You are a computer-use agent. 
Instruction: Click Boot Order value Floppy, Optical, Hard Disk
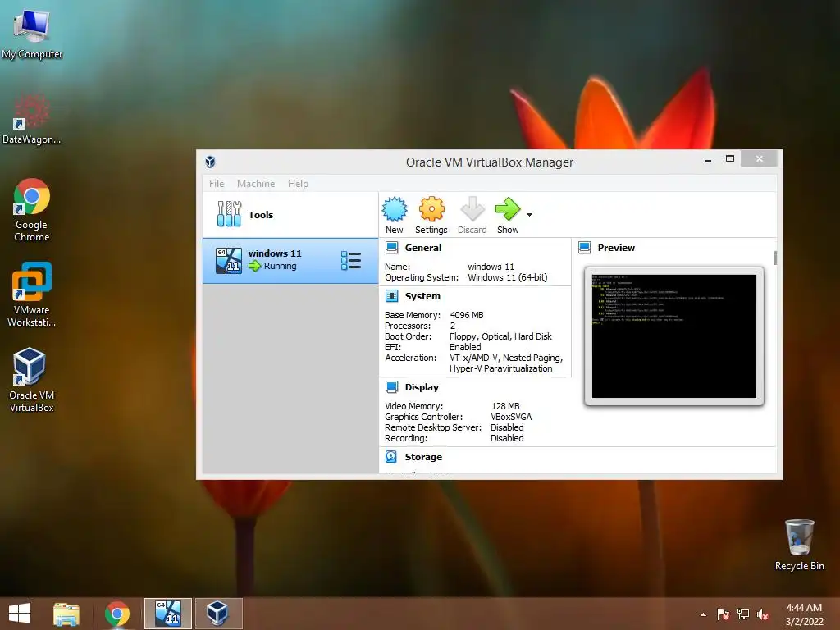[500, 336]
